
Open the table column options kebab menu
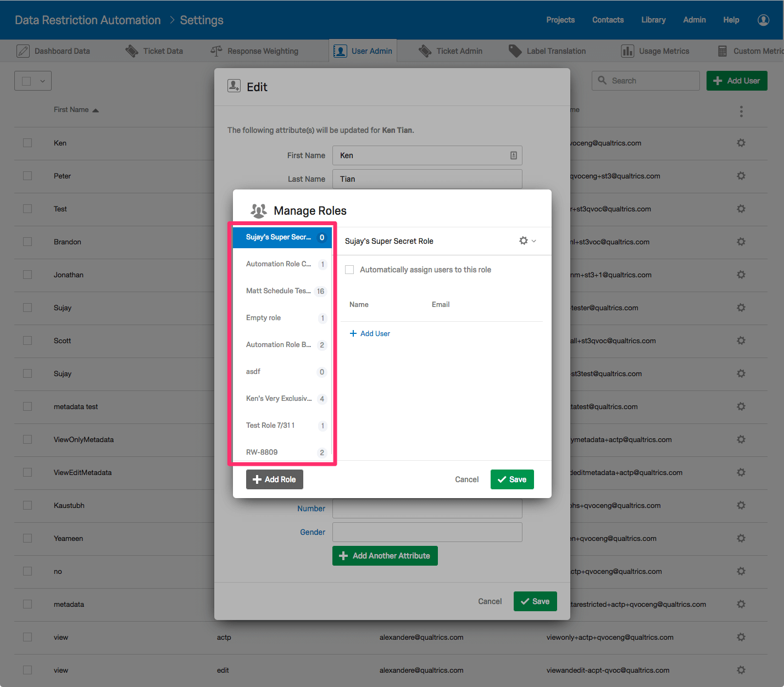[741, 111]
